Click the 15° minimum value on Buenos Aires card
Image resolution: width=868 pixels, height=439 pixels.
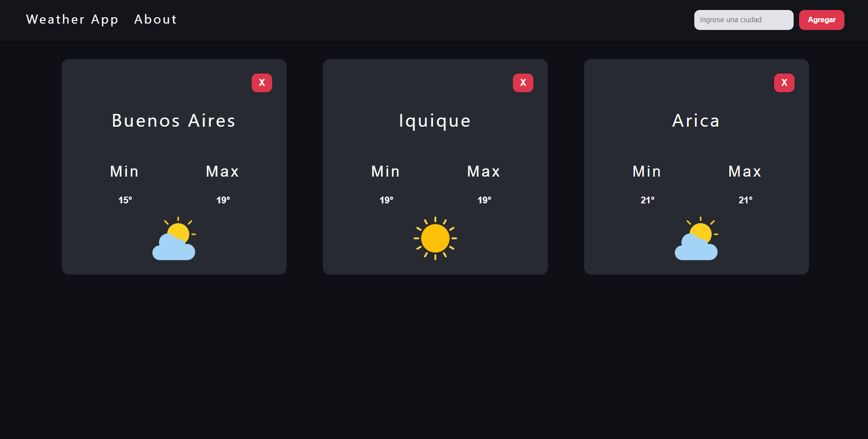coord(125,200)
